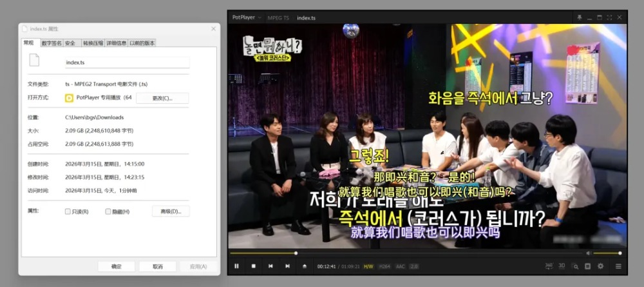Skip to the next file
Screen dimensions: 644x287
(x=287, y=266)
